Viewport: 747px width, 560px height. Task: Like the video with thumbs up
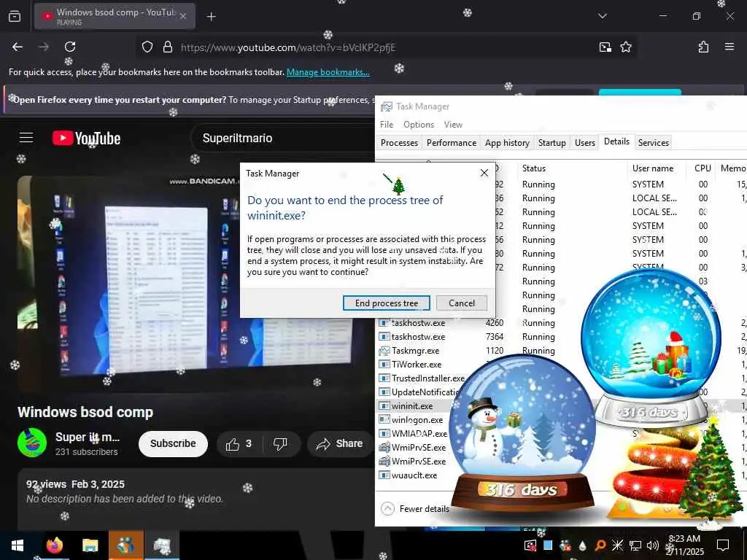pyautogui.click(x=239, y=444)
